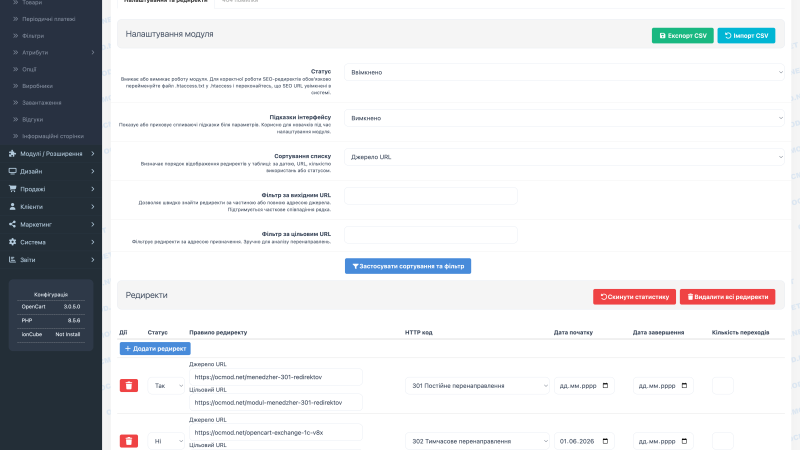
Task: Open the Сортування списку dropdown
Action: [x=564, y=157]
